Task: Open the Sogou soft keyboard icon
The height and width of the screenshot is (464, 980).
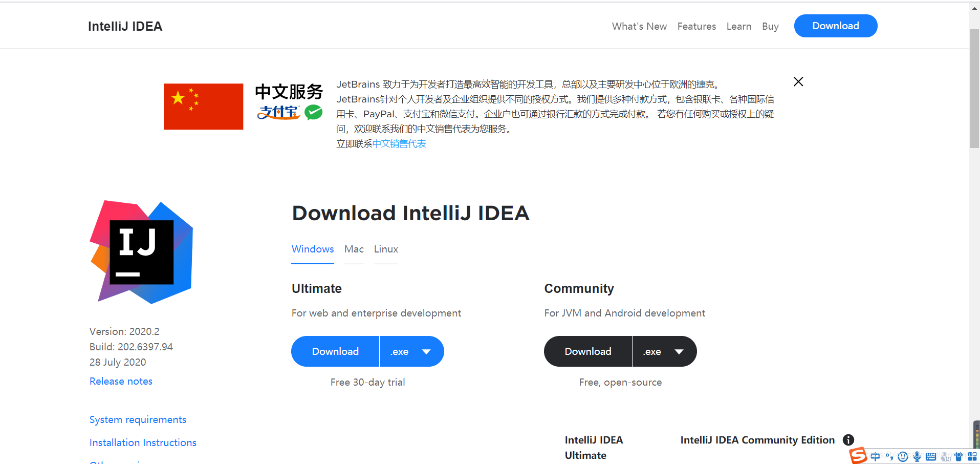Action: [931, 456]
